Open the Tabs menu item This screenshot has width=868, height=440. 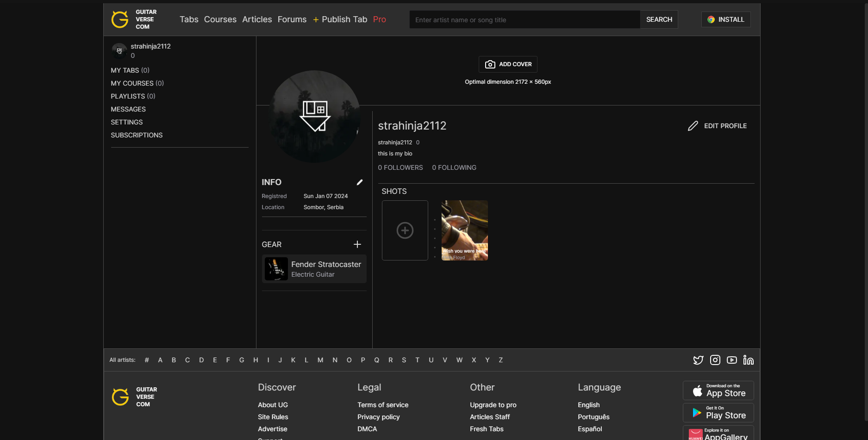[189, 19]
